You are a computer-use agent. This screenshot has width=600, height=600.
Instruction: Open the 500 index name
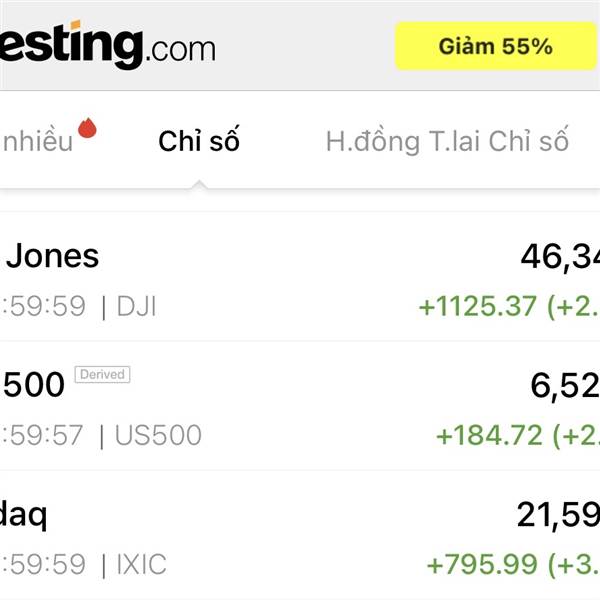click(34, 384)
